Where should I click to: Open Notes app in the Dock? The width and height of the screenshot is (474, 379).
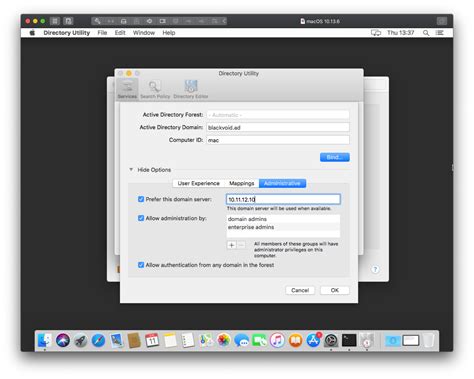point(170,340)
